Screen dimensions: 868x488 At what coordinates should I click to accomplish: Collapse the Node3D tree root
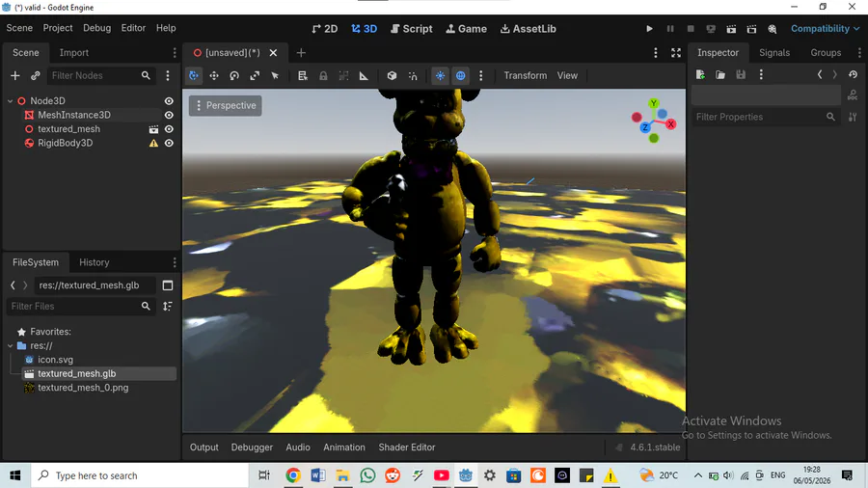click(x=10, y=101)
